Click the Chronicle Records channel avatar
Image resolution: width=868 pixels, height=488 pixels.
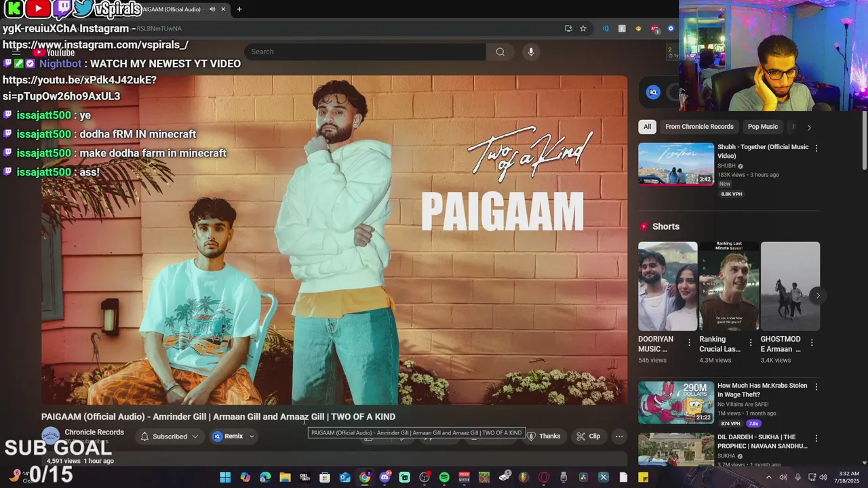[50, 436]
